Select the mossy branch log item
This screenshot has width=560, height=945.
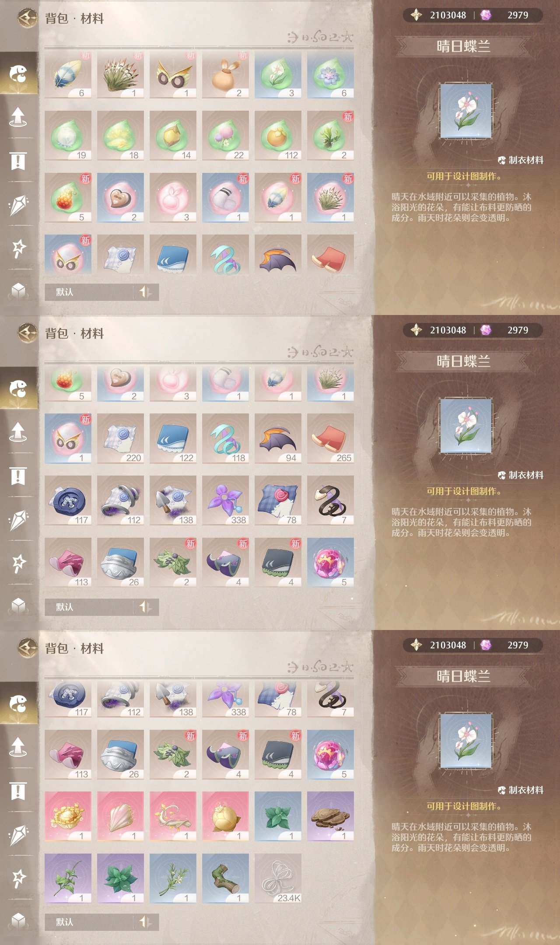click(x=225, y=878)
